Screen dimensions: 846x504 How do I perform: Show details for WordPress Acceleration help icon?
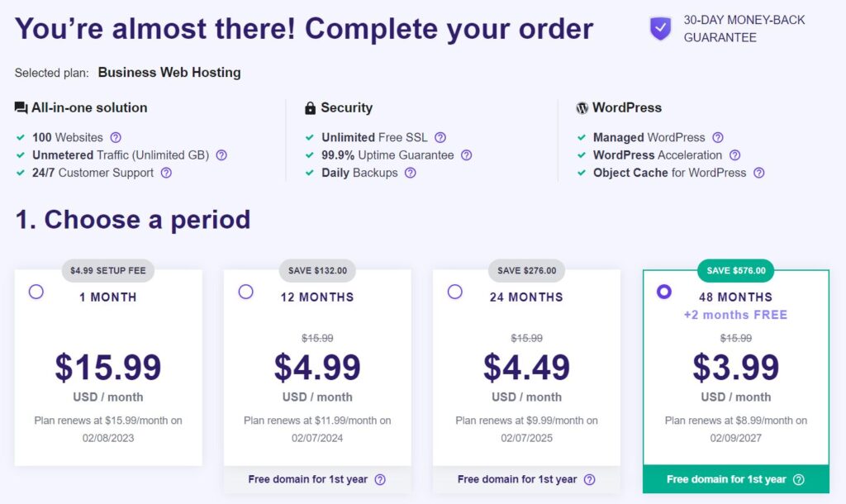(734, 155)
